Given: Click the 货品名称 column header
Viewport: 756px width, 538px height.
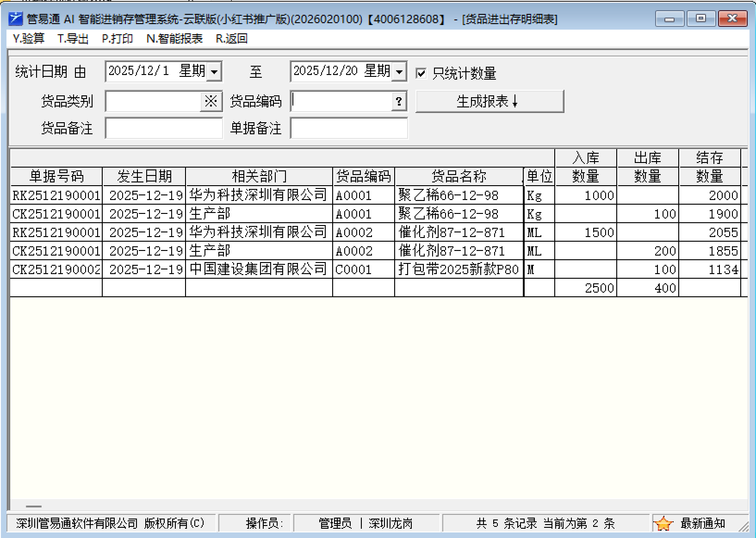Looking at the screenshot, I should (x=459, y=176).
